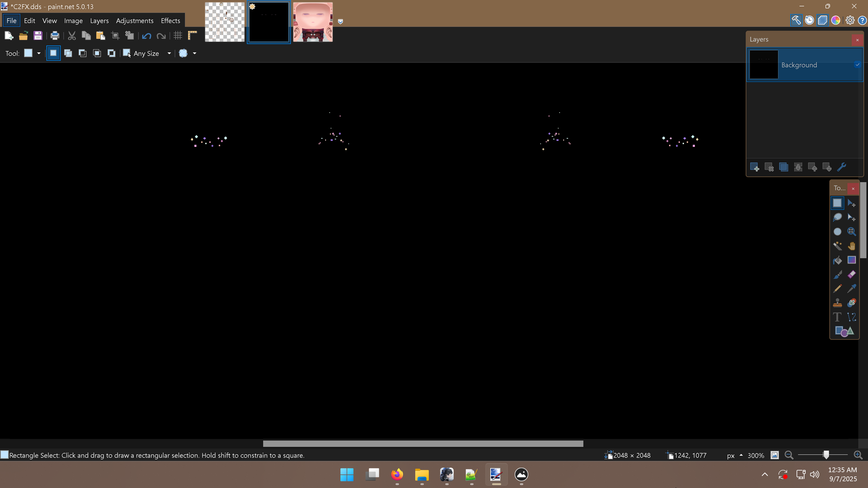Select the Lasso Select tool
Screen dimensions: 868x488
point(837,217)
